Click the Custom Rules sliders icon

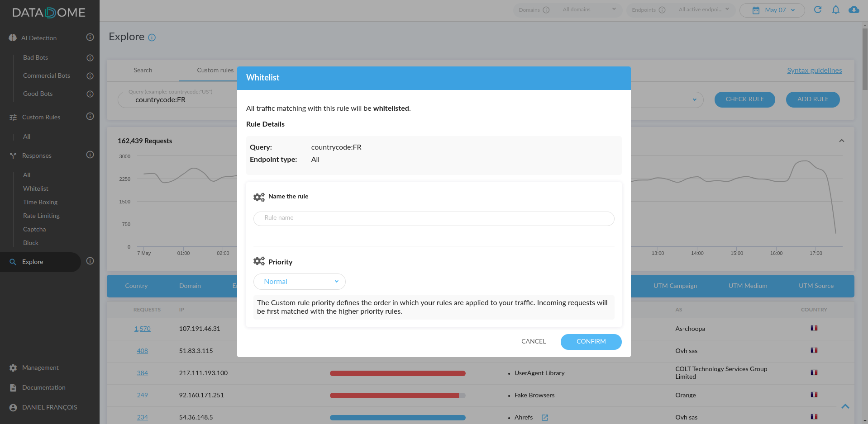coord(13,118)
